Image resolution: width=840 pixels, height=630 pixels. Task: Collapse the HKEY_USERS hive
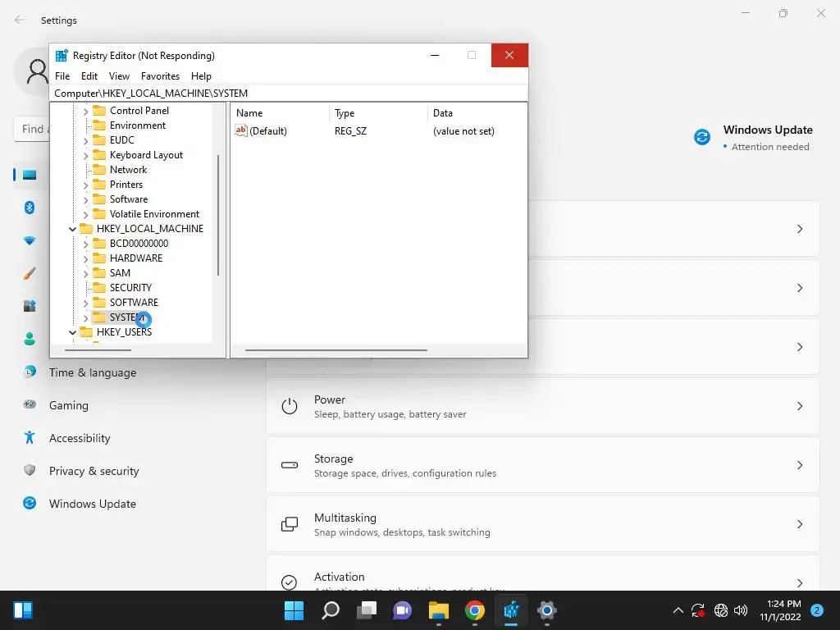(x=72, y=333)
